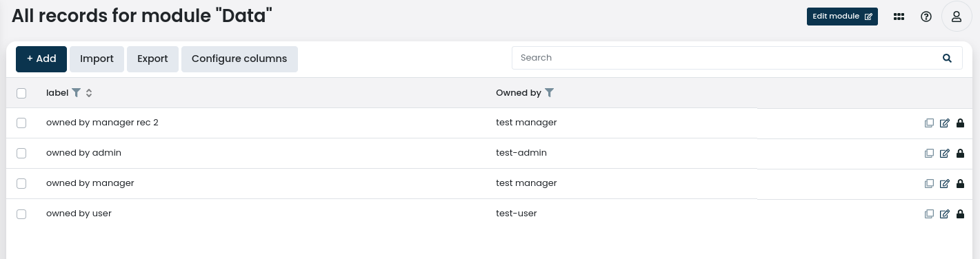Select the 'owned by manager rec 2' checkbox

(21, 123)
